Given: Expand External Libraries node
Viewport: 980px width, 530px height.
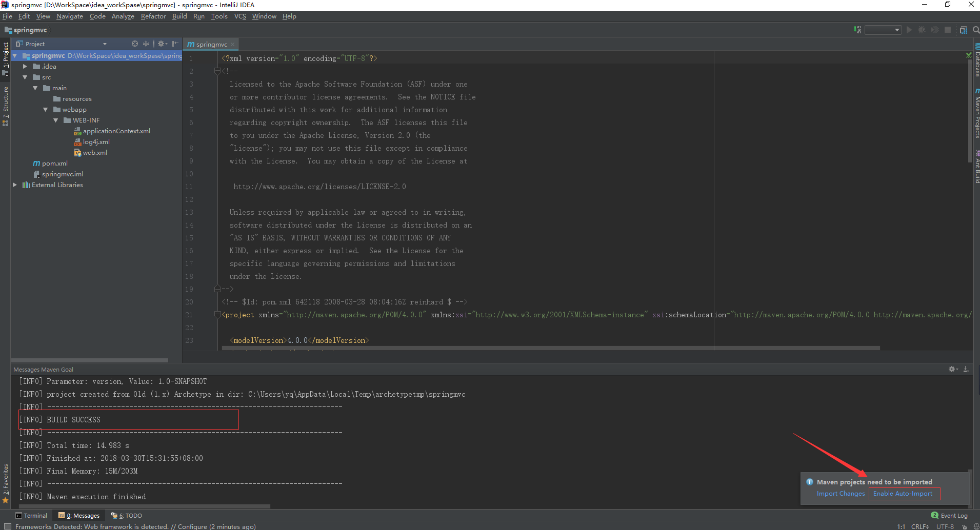Looking at the screenshot, I should 15,185.
